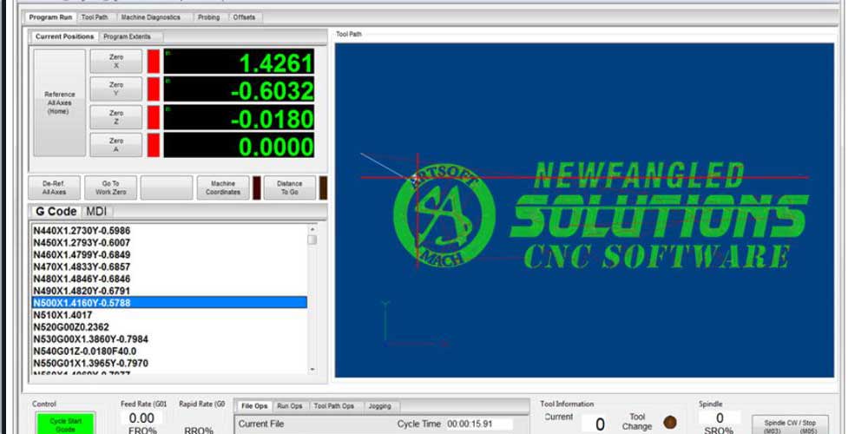Image resolution: width=868 pixels, height=434 pixels.
Task: Click the Cycle Start Gcode button
Action: [65, 424]
